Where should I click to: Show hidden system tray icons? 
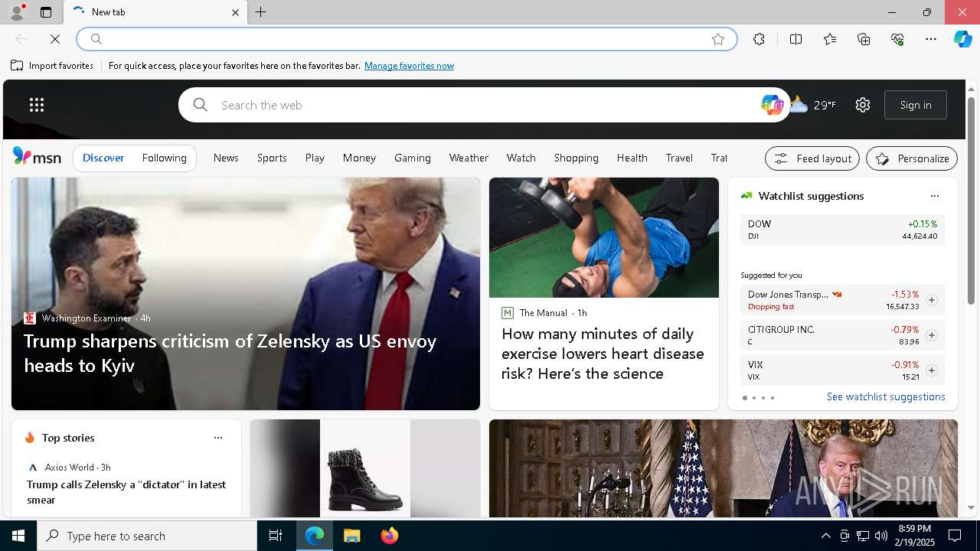[x=825, y=536]
